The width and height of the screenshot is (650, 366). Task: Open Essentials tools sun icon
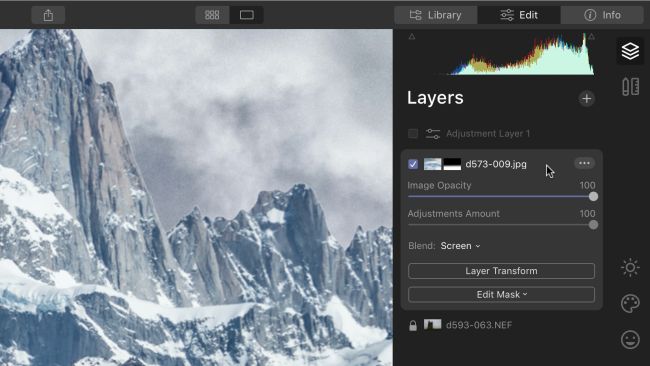pos(630,267)
